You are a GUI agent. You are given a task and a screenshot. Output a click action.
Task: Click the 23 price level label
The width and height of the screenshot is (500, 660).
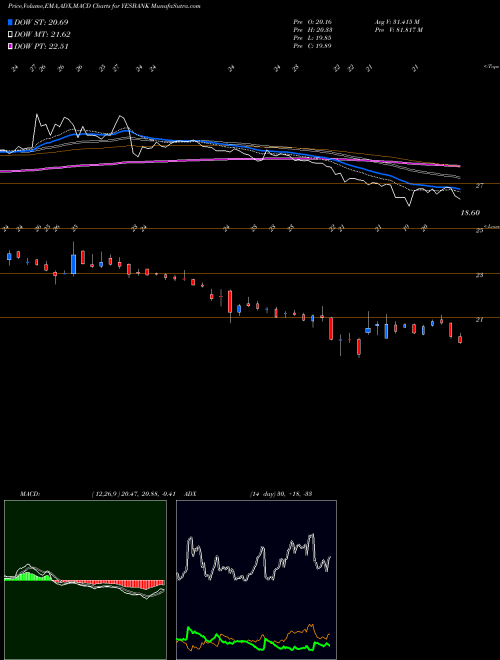click(x=479, y=275)
